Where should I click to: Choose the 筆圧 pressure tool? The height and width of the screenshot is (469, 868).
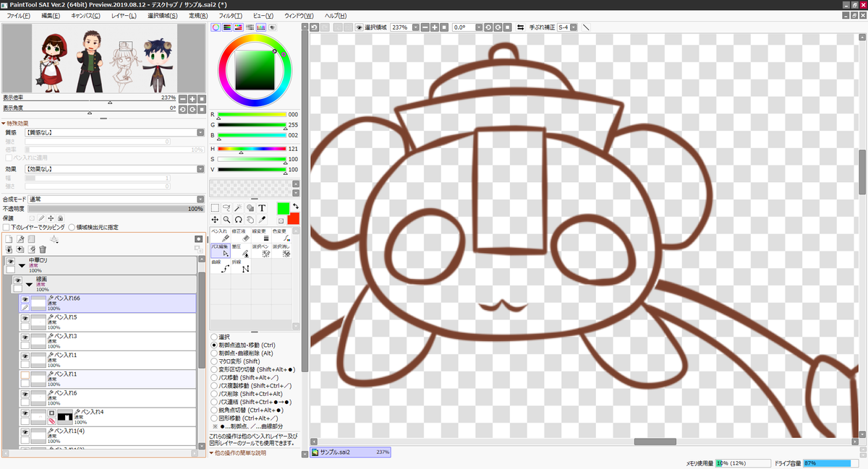point(240,250)
